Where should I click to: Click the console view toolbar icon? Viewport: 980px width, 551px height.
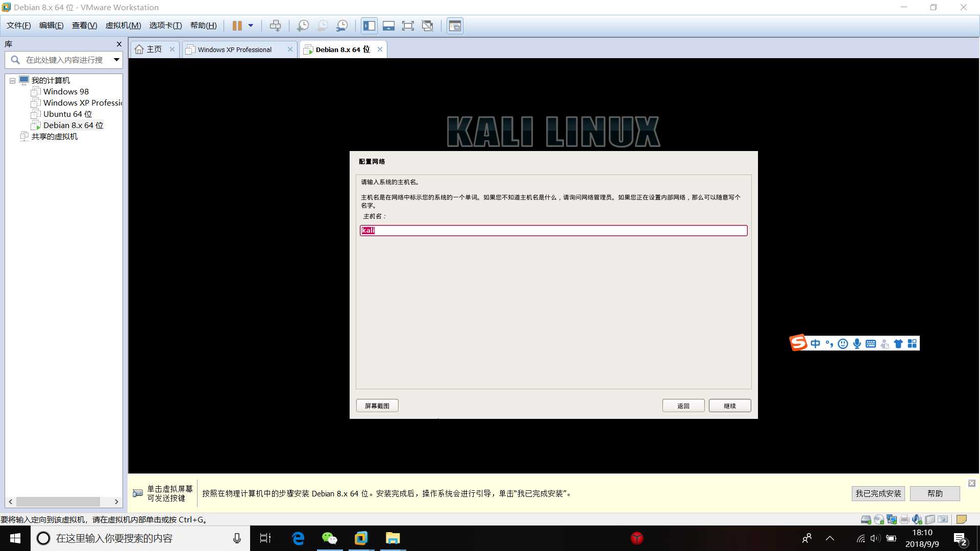455,26
